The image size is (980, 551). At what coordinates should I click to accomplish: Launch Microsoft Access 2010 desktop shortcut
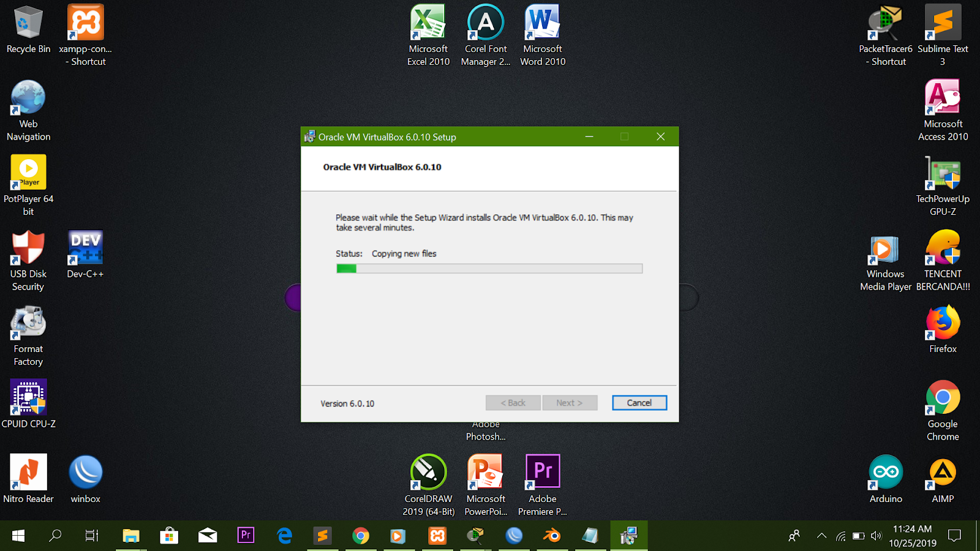(943, 111)
